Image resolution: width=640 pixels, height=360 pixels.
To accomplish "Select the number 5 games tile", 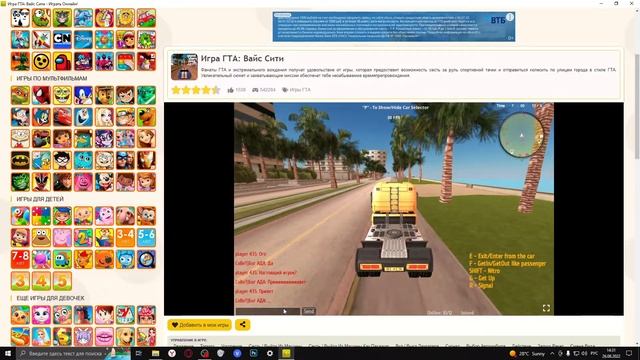I will pos(62,281).
